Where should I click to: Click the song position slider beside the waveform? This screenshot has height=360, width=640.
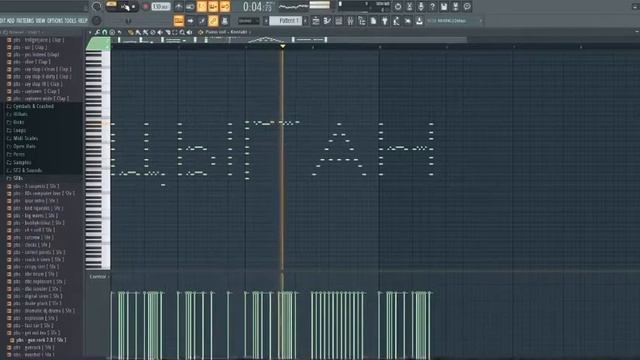320,5
